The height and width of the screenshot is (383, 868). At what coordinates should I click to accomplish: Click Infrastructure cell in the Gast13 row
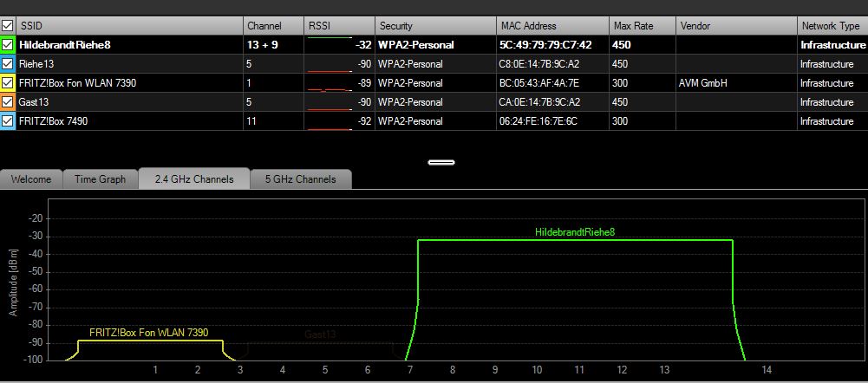pos(832,102)
